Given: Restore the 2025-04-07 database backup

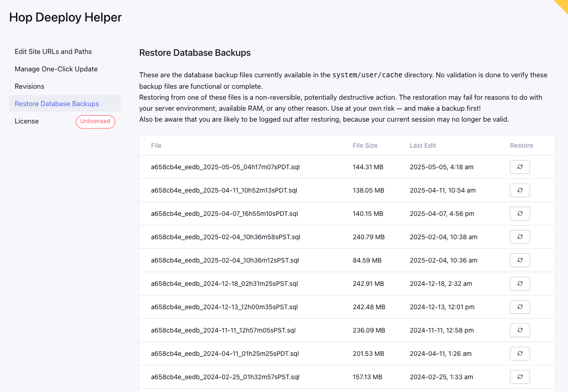Looking at the screenshot, I should coord(520,214).
